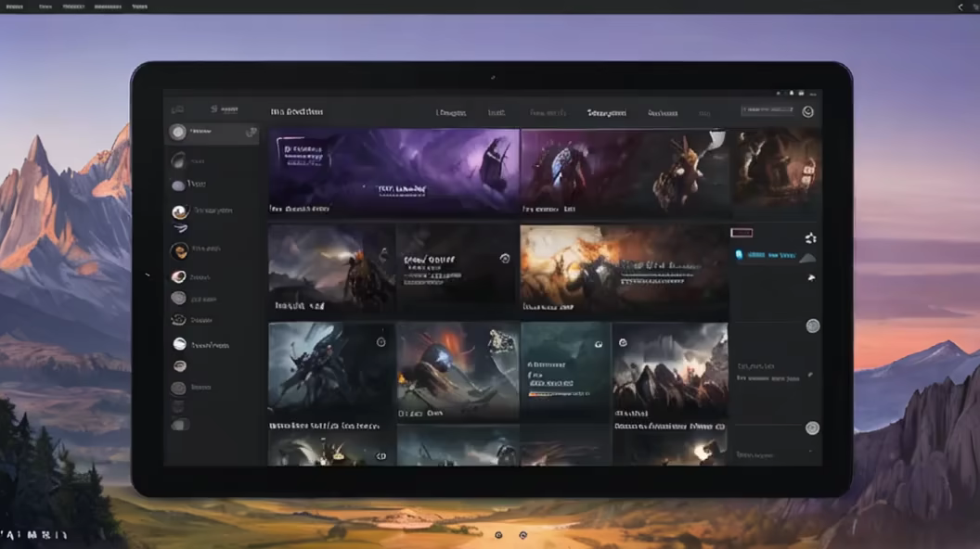
Task: Toggle the pill switch at the sidebar bottom
Action: pyautogui.click(x=180, y=425)
